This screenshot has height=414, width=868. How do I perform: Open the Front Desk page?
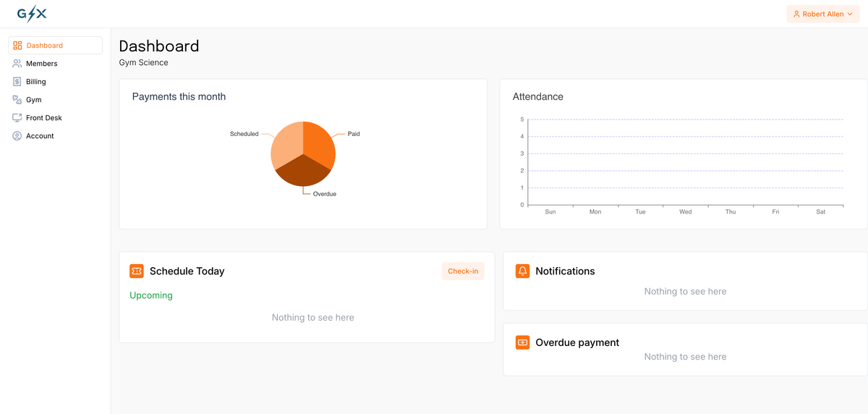55,118
